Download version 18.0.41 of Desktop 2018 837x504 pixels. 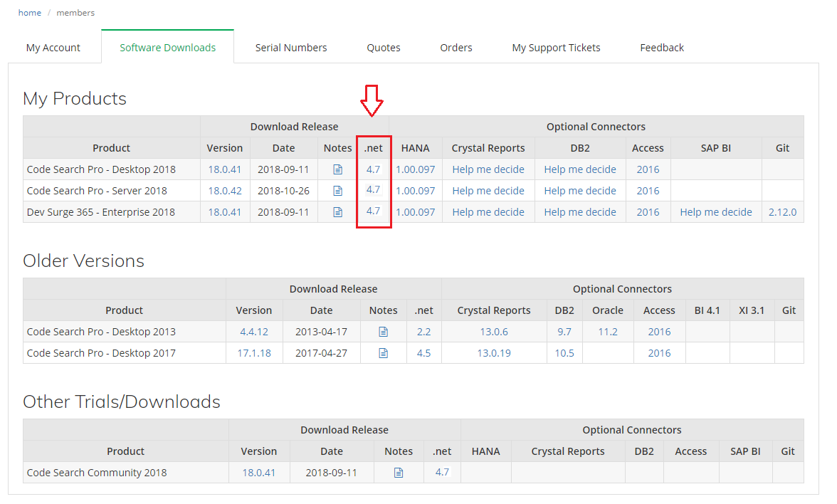click(225, 169)
